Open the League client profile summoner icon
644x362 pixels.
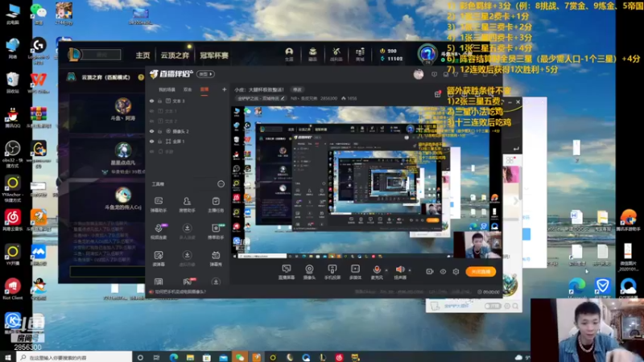click(427, 54)
